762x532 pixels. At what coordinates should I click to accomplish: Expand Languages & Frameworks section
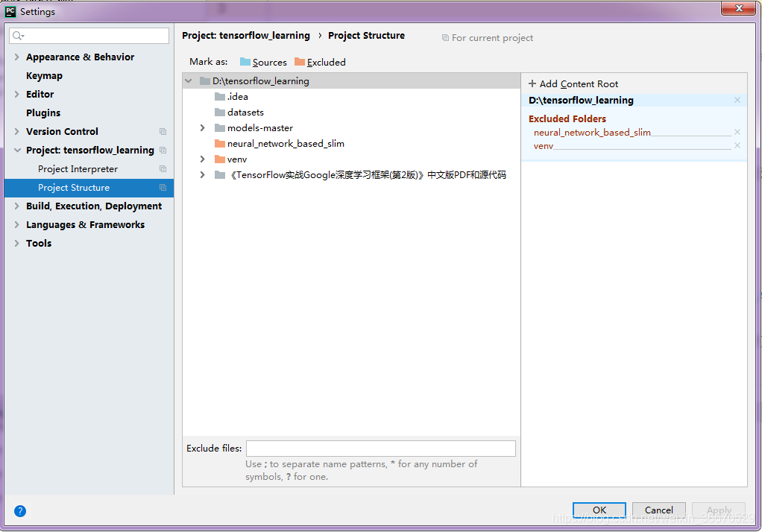[17, 225]
